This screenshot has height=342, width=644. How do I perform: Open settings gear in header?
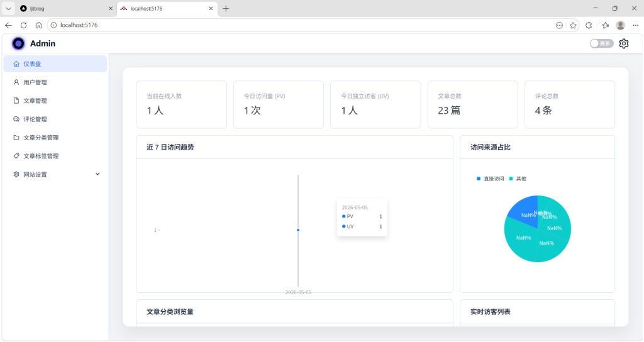[x=623, y=43]
